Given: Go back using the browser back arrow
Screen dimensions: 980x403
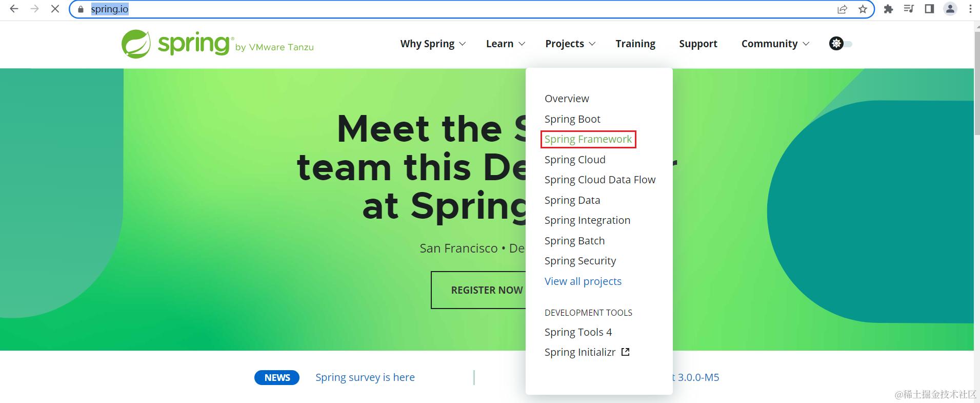Looking at the screenshot, I should point(14,9).
